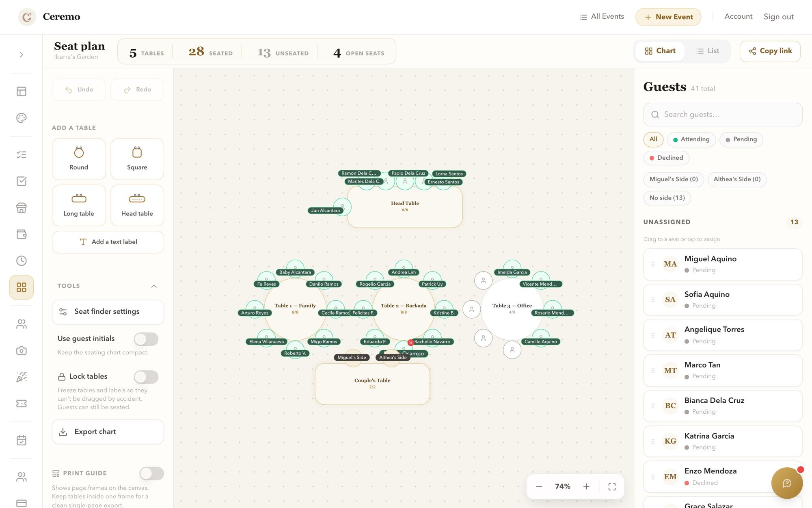Focus the Search guests field

pyautogui.click(x=723, y=115)
